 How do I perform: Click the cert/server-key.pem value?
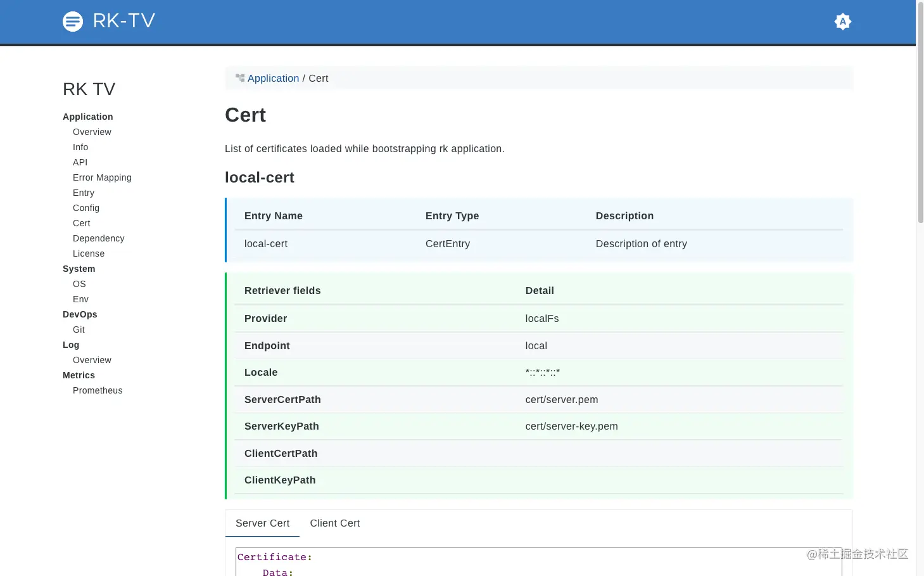point(571,426)
